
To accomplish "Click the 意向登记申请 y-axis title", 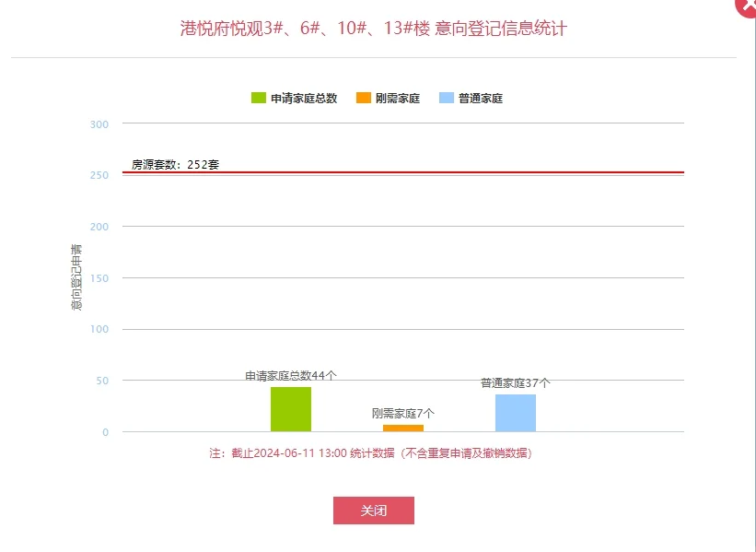I will click(x=76, y=277).
